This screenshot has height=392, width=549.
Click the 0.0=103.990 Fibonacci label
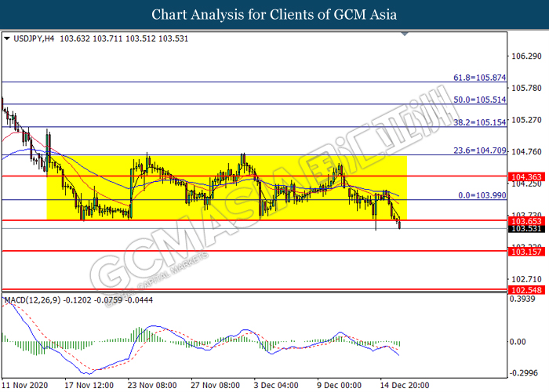coord(482,195)
